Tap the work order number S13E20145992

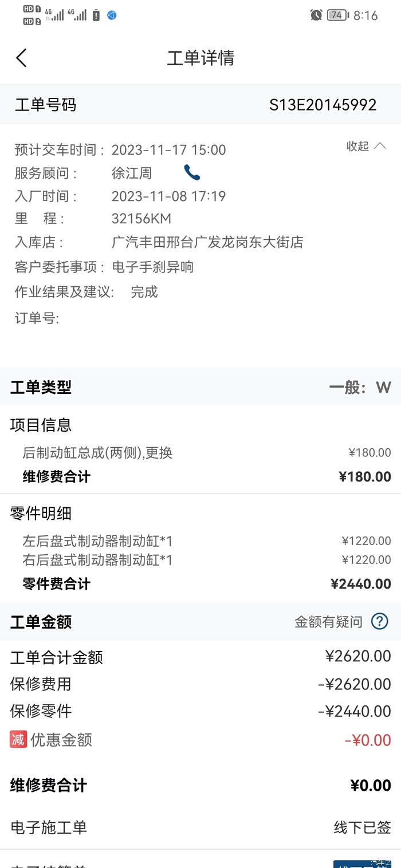point(323,105)
